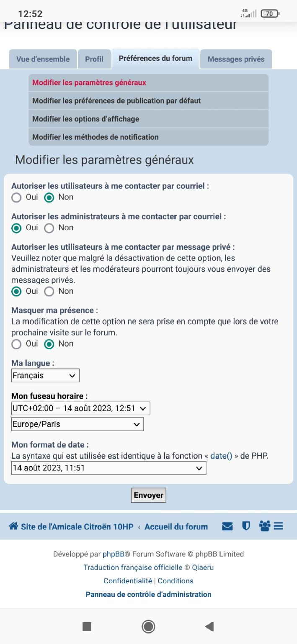
Task: Expand the Mon format de date dropdown
Action: [x=108, y=468]
